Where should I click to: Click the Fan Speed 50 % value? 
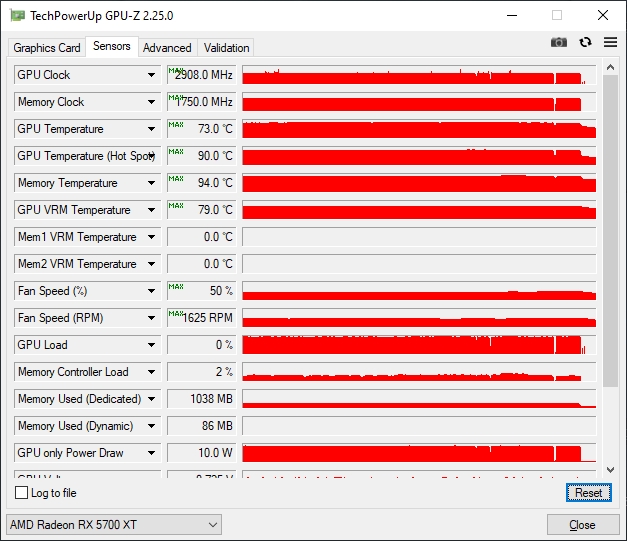click(202, 291)
